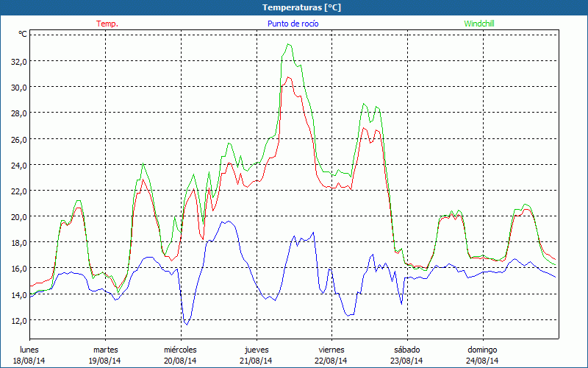
Task: Click the 12,0 value on the y-axis
Action: 18,320
